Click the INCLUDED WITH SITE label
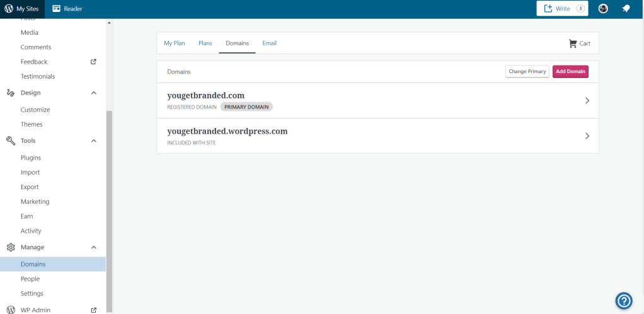The width and height of the screenshot is (644, 314). pyautogui.click(x=192, y=143)
